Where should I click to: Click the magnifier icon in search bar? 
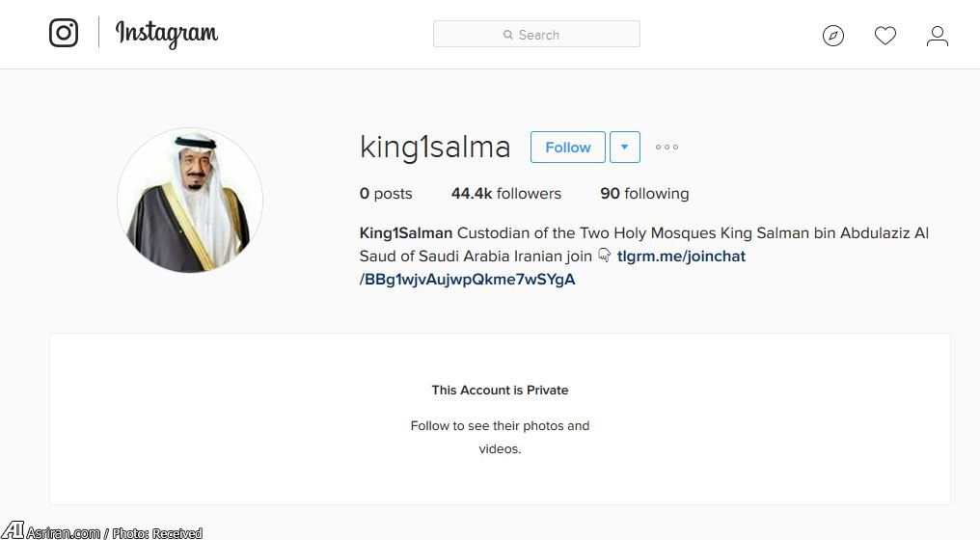508,35
